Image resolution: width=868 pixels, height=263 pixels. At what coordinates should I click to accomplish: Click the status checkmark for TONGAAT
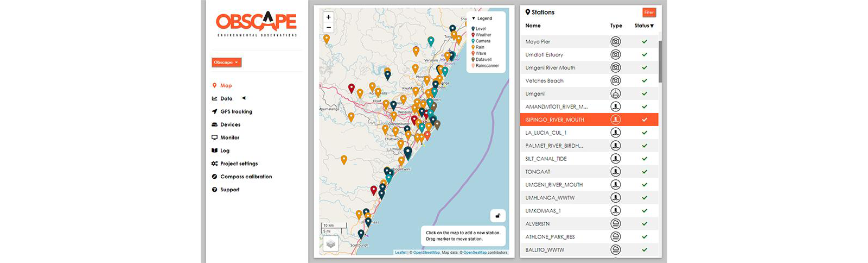click(644, 172)
